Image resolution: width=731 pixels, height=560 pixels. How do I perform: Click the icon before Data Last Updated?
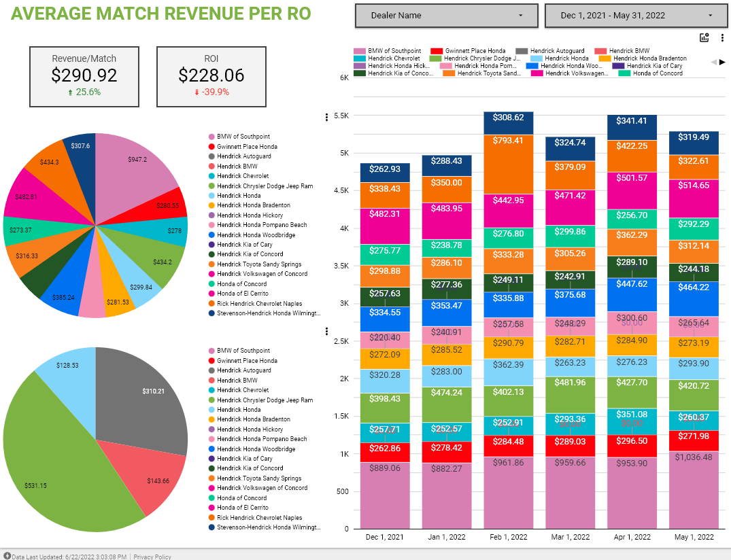pyautogui.click(x=7, y=556)
